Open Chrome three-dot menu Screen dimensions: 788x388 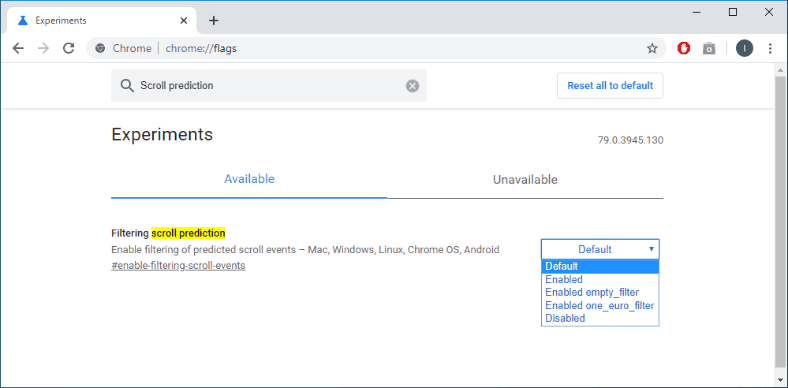click(x=770, y=48)
